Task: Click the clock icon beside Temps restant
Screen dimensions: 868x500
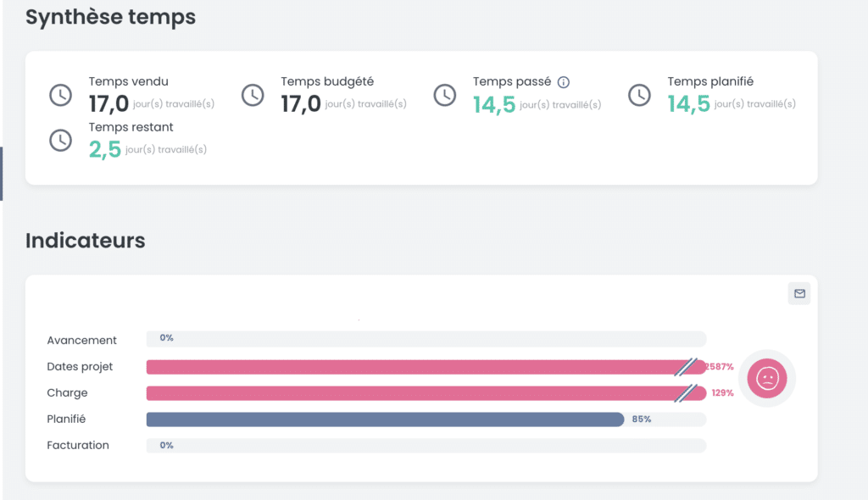Action: coord(60,141)
